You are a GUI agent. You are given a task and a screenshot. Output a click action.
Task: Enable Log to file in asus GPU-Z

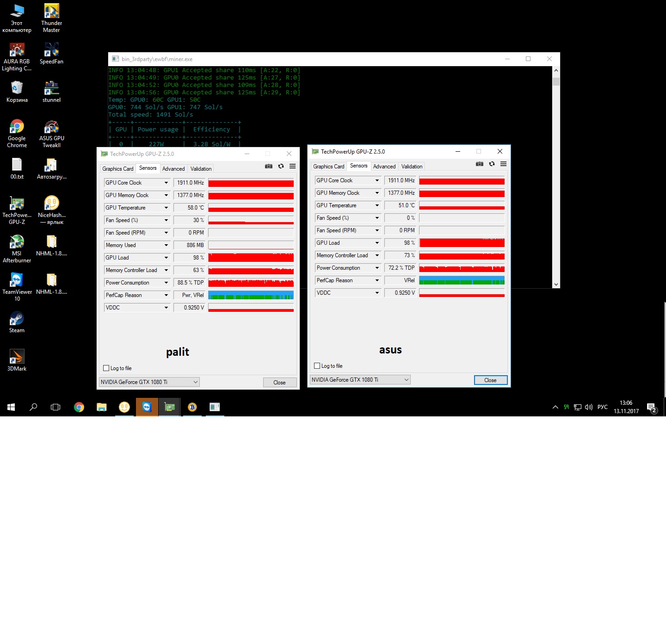(328, 366)
